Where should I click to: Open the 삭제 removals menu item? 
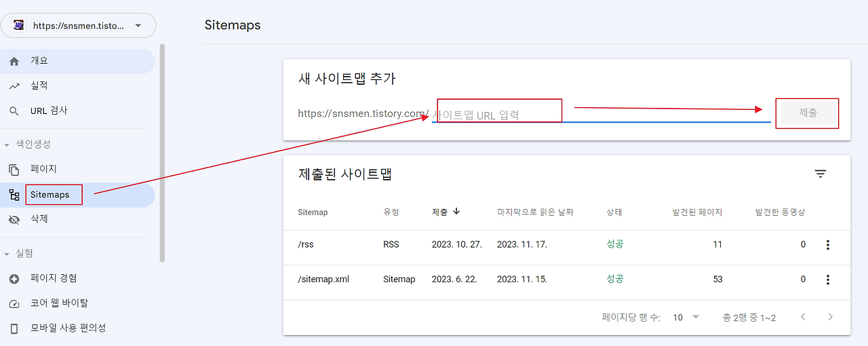pos(77,219)
